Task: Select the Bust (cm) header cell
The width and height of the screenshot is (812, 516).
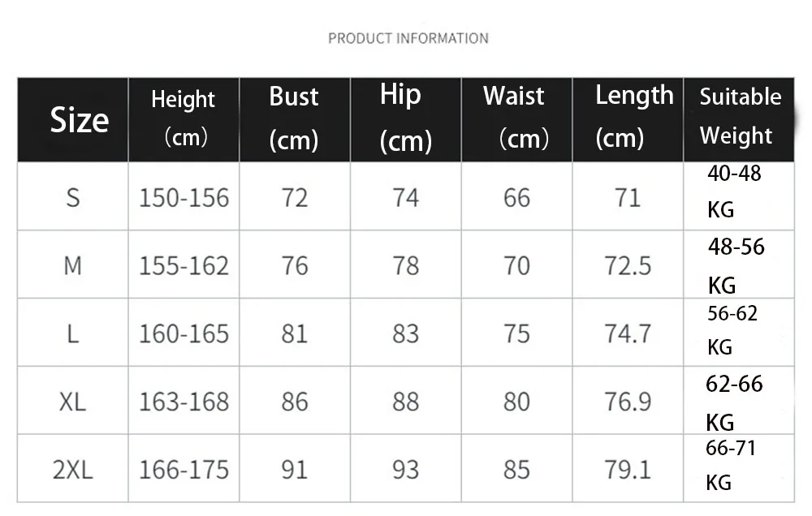Action: pyautogui.click(x=294, y=118)
